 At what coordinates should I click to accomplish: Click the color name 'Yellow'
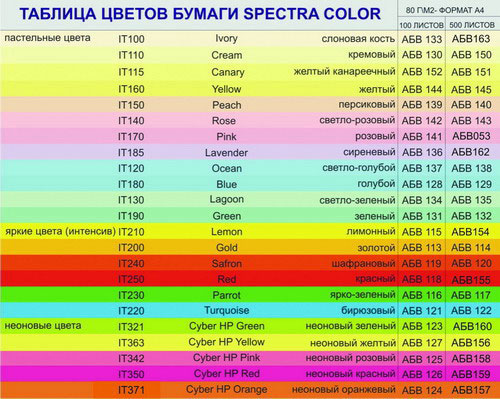point(227,89)
